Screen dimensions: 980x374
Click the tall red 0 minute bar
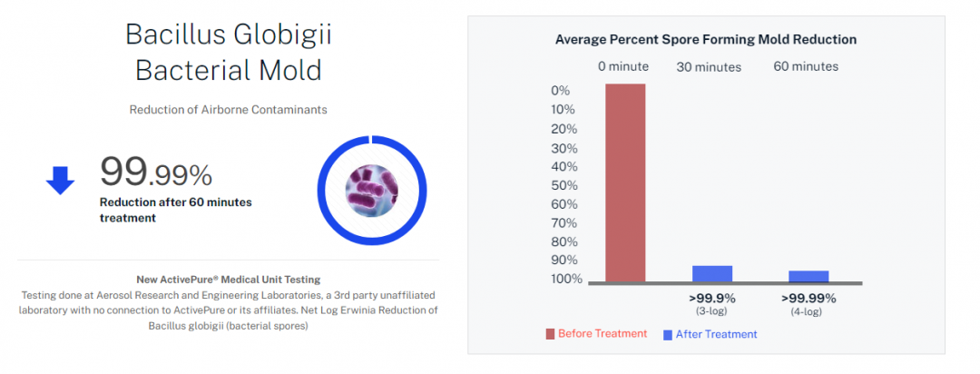click(625, 182)
